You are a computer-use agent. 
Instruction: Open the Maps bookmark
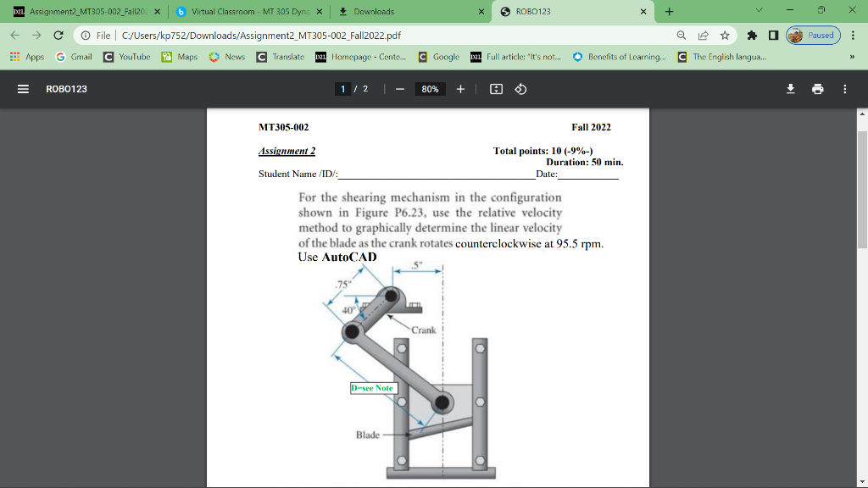[180, 57]
